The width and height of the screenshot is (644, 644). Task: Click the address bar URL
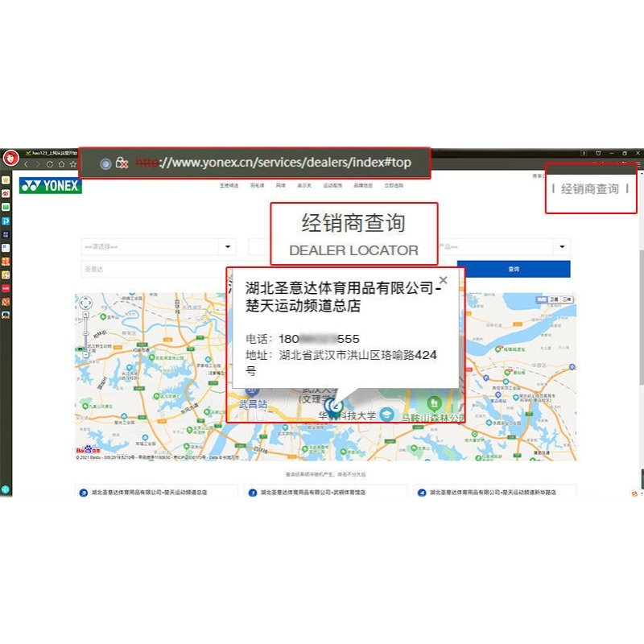(x=273, y=163)
